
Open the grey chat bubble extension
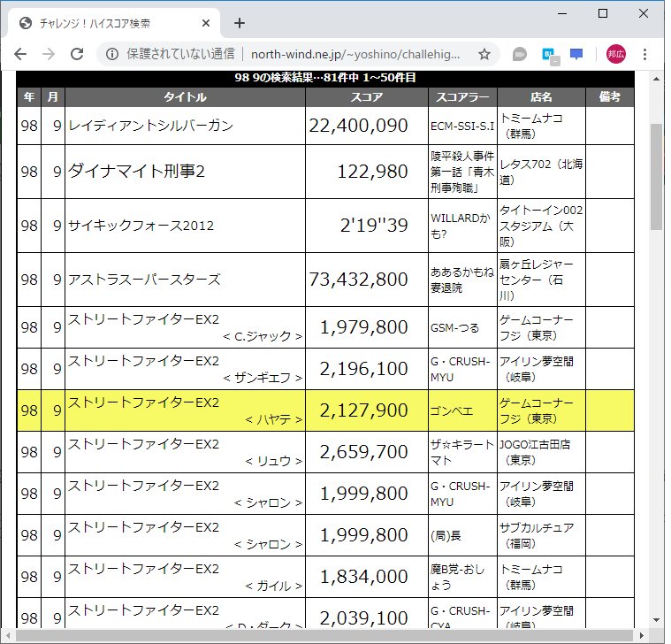(520, 54)
